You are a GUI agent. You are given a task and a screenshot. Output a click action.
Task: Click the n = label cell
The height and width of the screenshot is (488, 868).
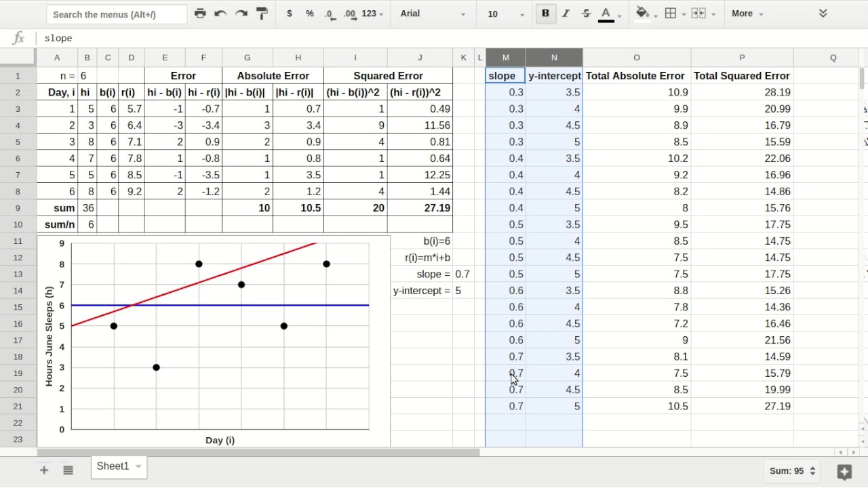57,76
